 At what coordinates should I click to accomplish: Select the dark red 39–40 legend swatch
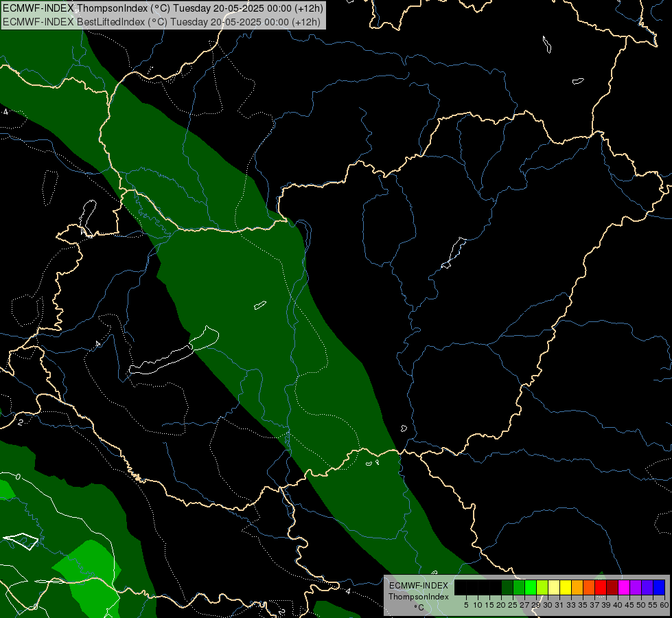(612, 587)
